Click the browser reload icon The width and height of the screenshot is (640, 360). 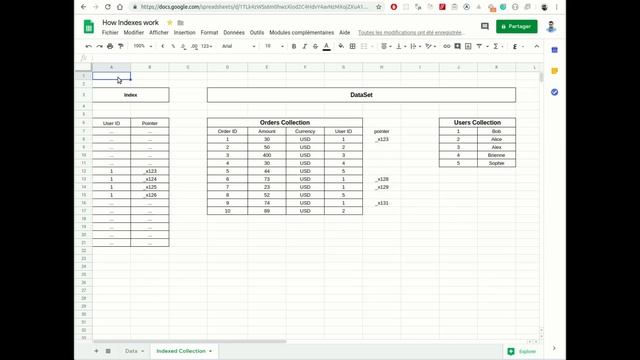108,7
